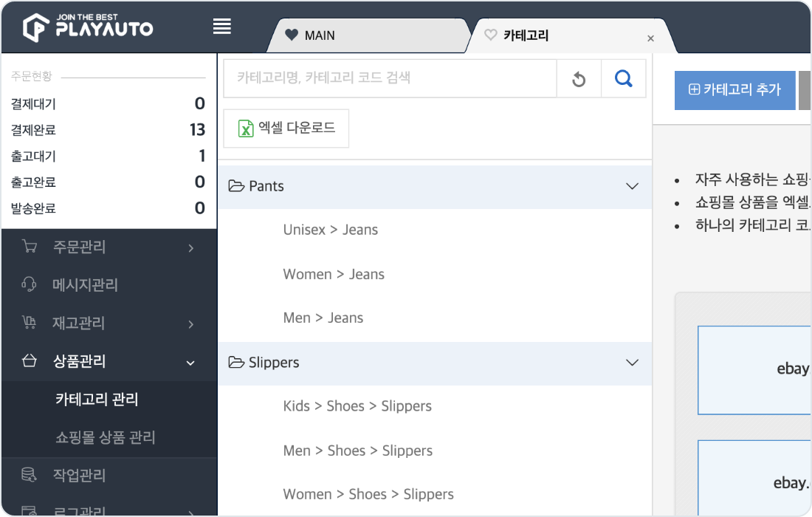The width and height of the screenshot is (812, 517).
Task: Toggle the hamburger menu icon
Action: 222,27
